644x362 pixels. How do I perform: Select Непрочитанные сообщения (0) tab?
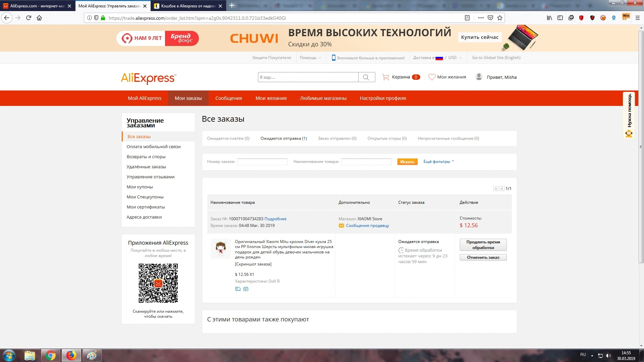pos(448,138)
